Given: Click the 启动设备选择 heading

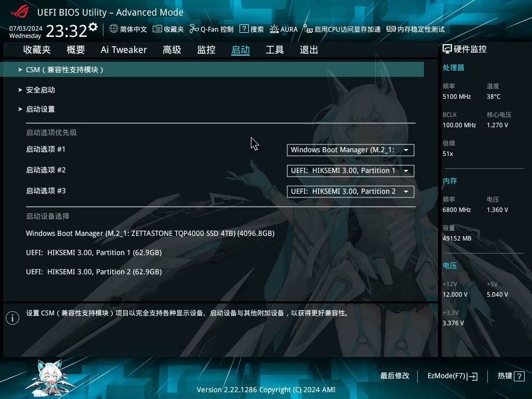Looking at the screenshot, I should [x=47, y=216].
